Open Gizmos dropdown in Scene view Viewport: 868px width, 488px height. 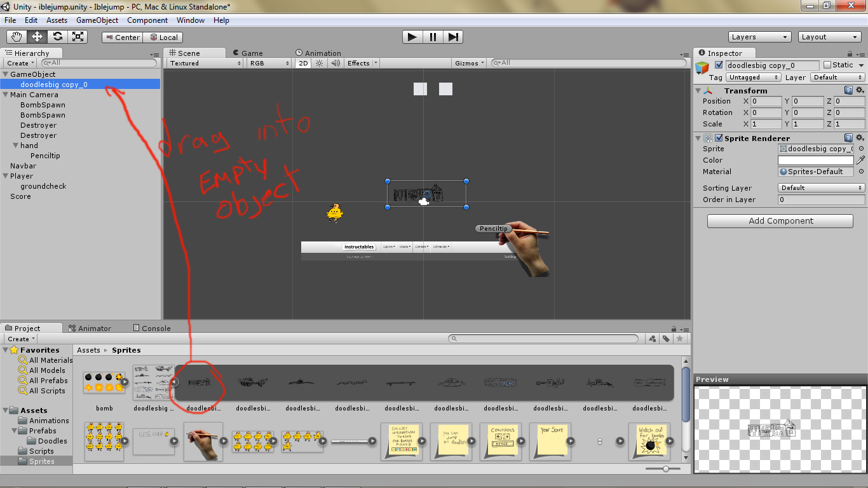click(x=470, y=63)
